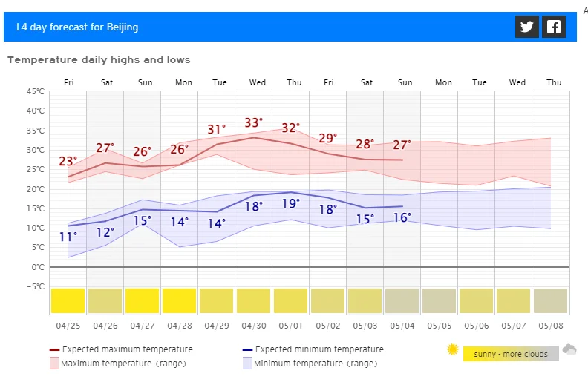Select the 05/08 date label

coord(551,326)
